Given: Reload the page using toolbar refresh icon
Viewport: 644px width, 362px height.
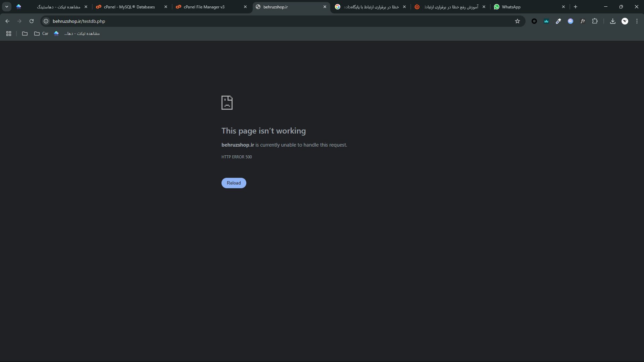Looking at the screenshot, I should click(x=32, y=21).
